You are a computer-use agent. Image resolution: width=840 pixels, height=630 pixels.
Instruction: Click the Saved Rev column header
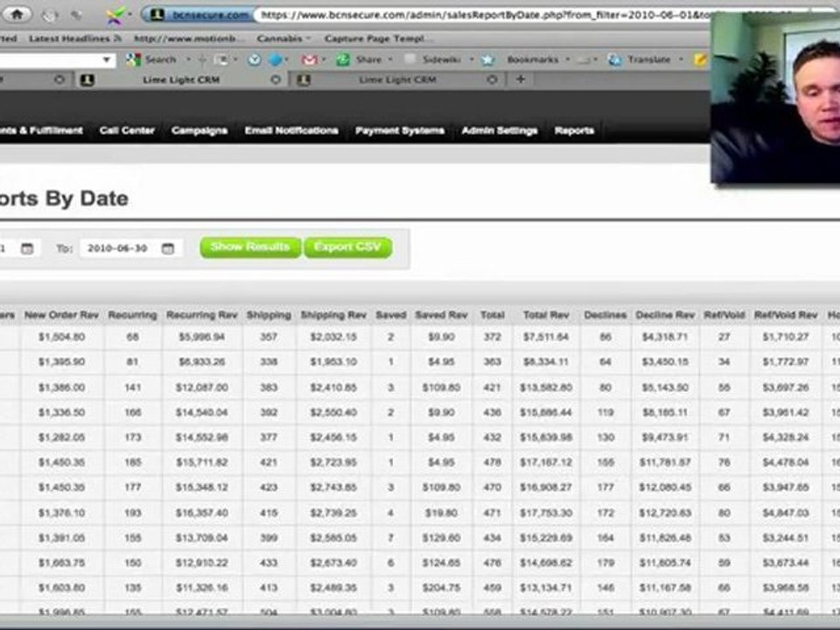(441, 315)
